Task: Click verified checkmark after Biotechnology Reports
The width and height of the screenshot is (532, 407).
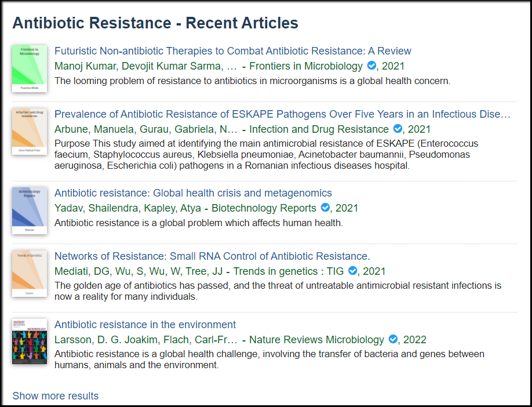Action: tap(325, 208)
